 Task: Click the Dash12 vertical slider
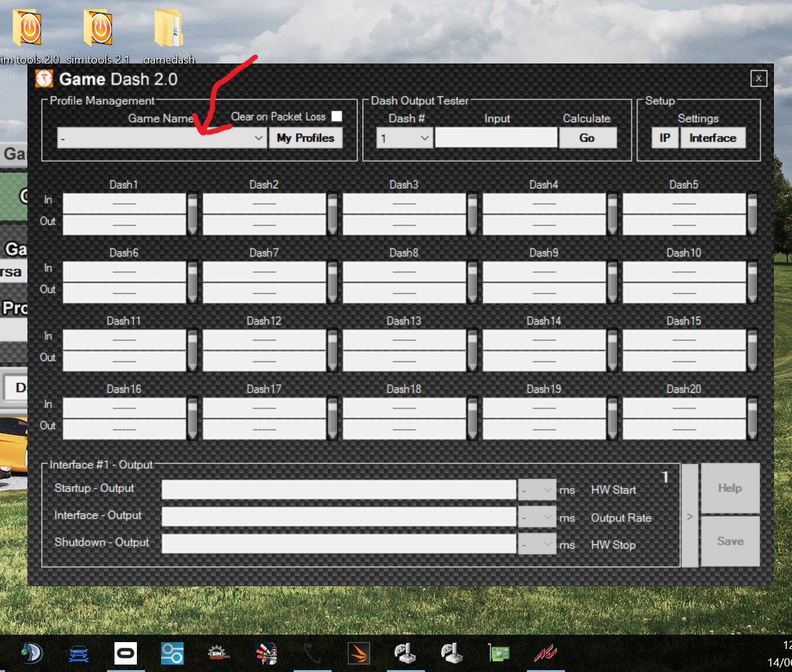332,350
